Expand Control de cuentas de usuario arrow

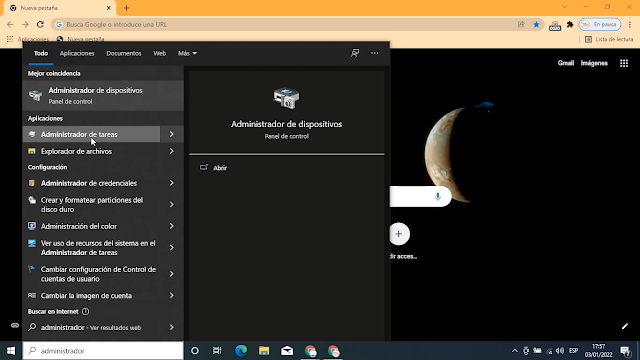(172, 274)
